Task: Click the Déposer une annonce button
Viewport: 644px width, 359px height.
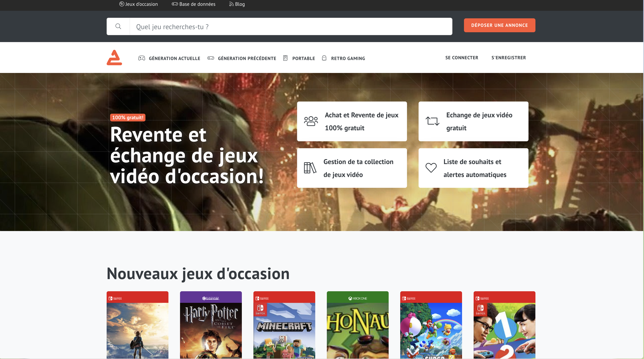Action: click(x=500, y=25)
